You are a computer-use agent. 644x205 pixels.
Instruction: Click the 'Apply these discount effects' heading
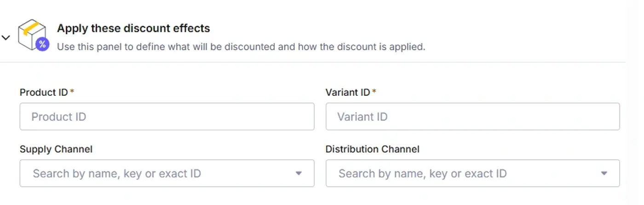click(133, 28)
